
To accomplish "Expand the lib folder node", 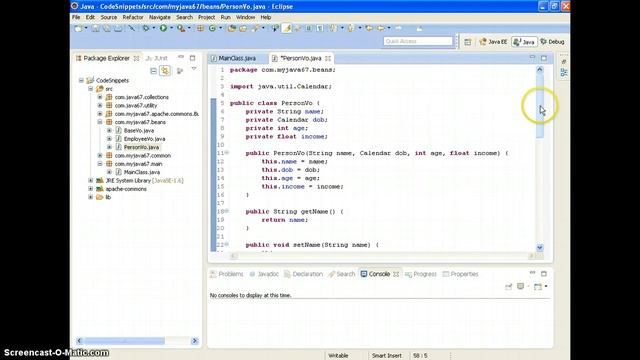I will [x=91, y=197].
